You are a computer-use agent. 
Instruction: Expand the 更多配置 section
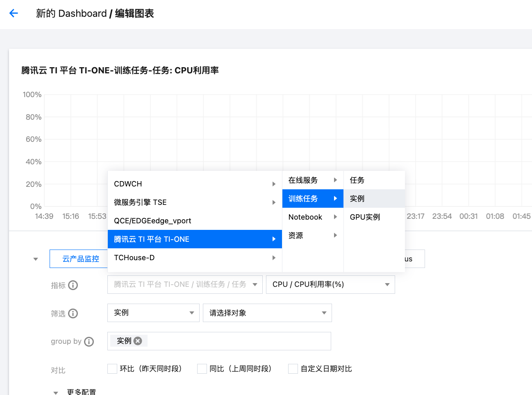56,392
